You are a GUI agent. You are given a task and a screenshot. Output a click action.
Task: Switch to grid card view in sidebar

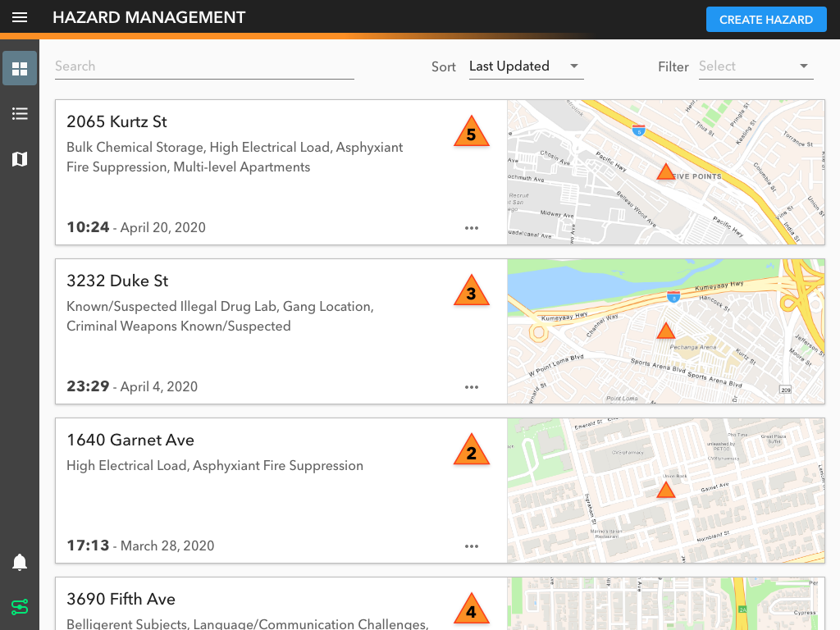tap(20, 69)
